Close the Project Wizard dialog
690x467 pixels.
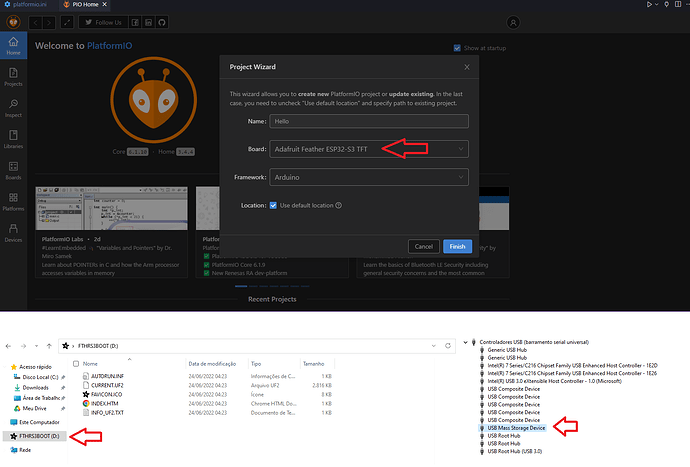click(467, 67)
